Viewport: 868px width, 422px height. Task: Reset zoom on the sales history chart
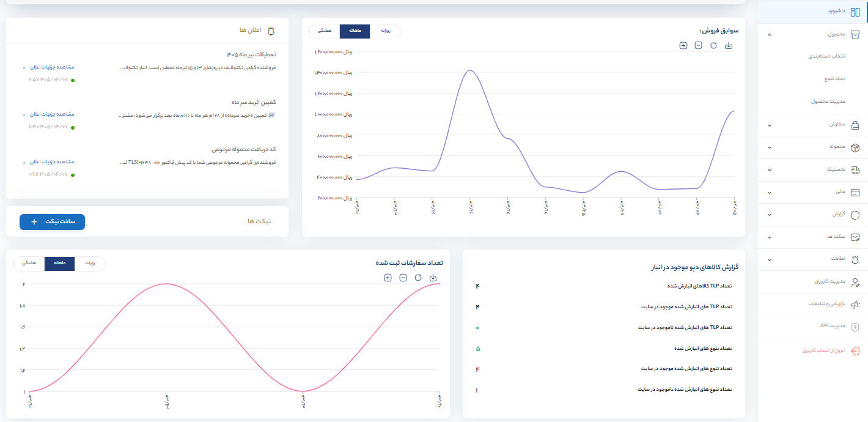pos(713,46)
